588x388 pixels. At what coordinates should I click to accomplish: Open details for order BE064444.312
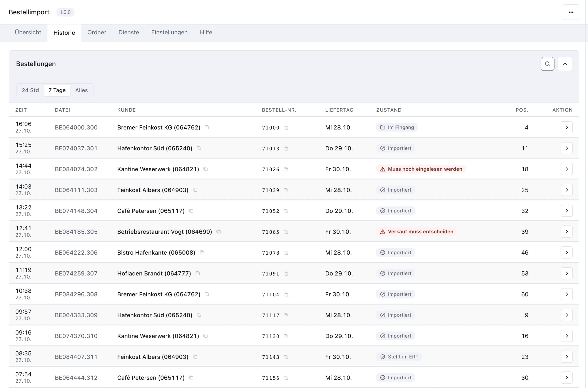tap(566, 378)
